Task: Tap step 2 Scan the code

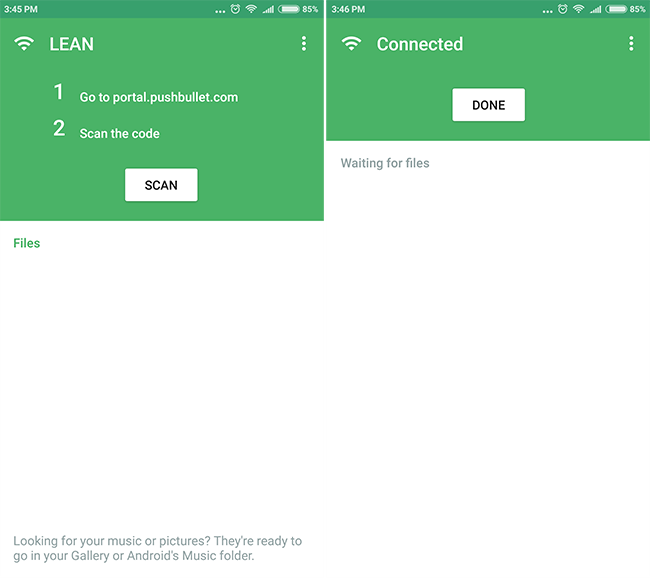Action: click(x=119, y=134)
